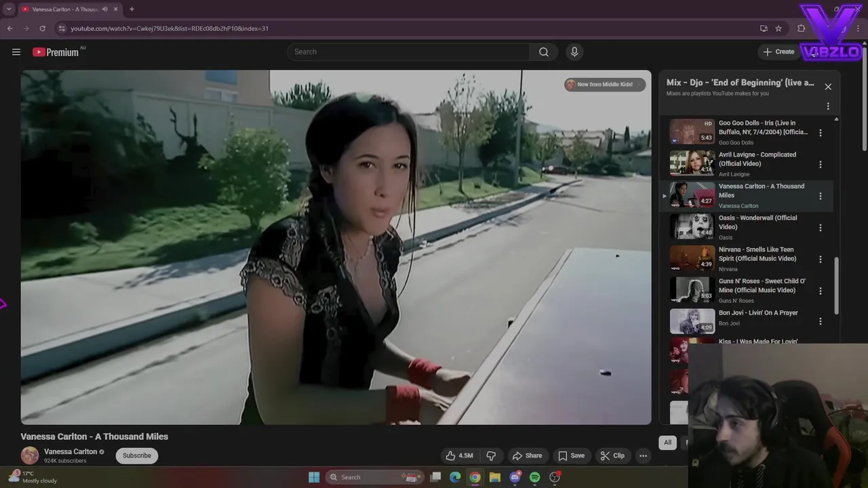868x488 pixels.
Task: Go back in browser history
Action: coord(9,28)
